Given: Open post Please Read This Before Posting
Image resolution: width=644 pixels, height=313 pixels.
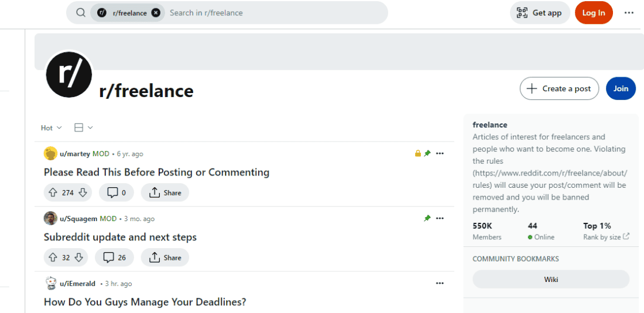Looking at the screenshot, I should click(x=156, y=172).
